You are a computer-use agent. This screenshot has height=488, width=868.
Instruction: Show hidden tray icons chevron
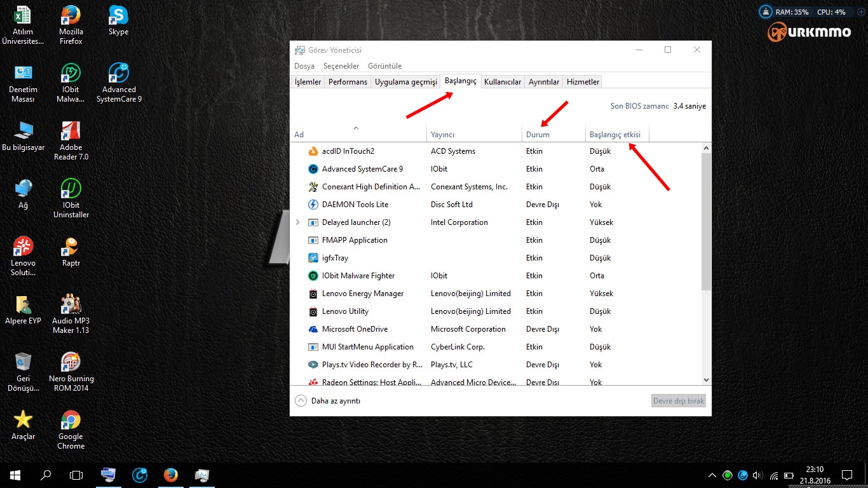coord(712,475)
